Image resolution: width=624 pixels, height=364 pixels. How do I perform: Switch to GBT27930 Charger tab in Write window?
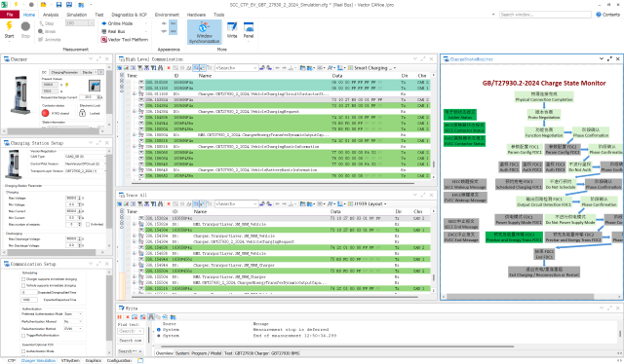(x=252, y=353)
